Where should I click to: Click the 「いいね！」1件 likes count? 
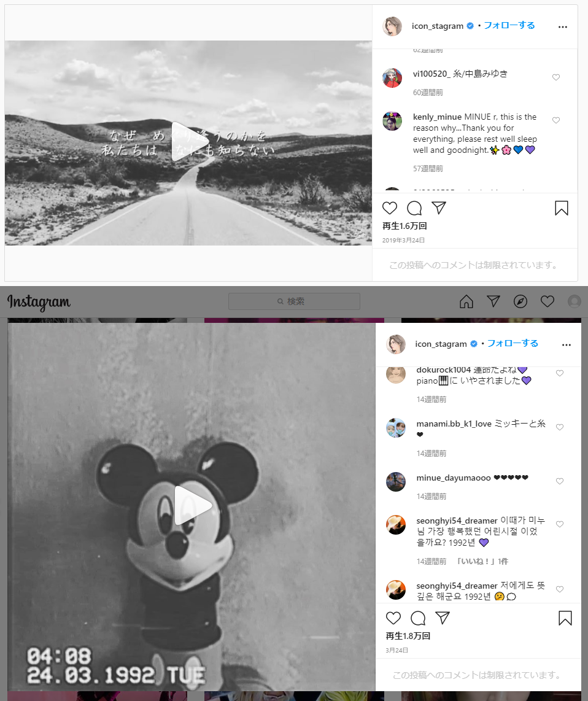coord(482,562)
